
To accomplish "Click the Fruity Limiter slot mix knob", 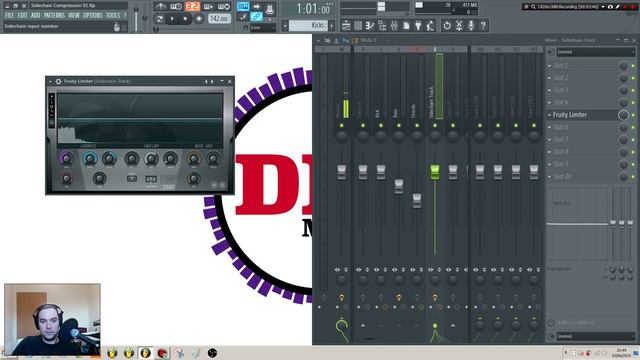I will pyautogui.click(x=623, y=115).
